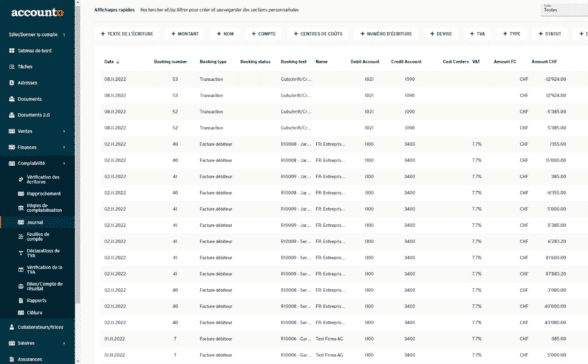Sort by Booking text column header
This screenshot has width=588, height=364.
click(294, 61)
